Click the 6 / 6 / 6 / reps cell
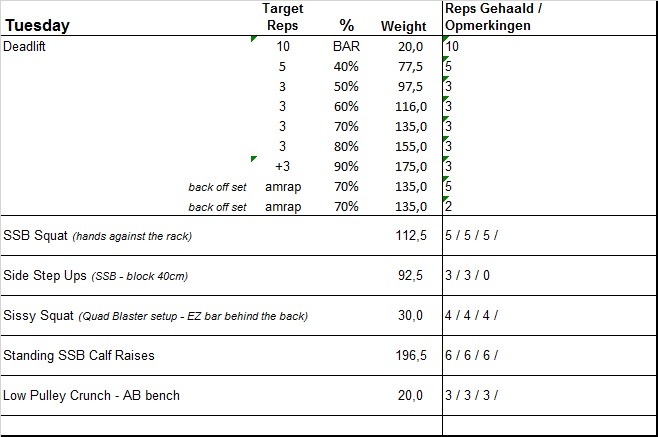 tap(471, 355)
